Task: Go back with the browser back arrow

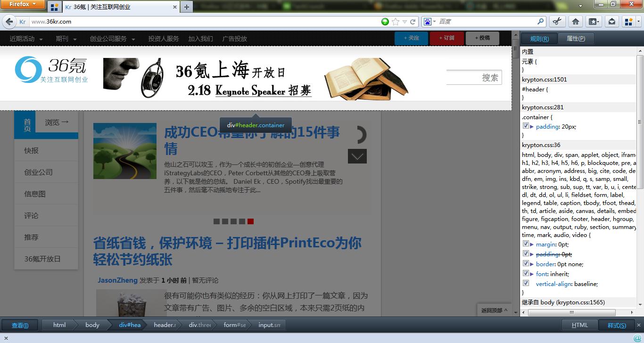Action: (x=9, y=22)
